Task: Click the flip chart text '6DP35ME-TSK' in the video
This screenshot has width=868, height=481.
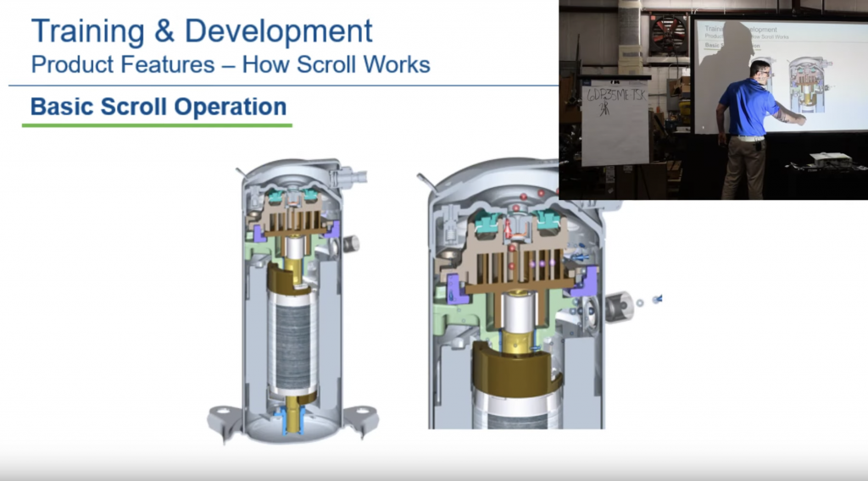Action: pyautogui.click(x=615, y=95)
